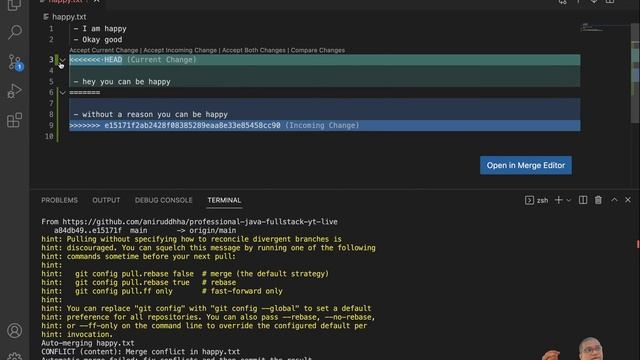Open Source Control view with badge
Image resolution: width=640 pixels, height=360 pixels.
pos(15,62)
